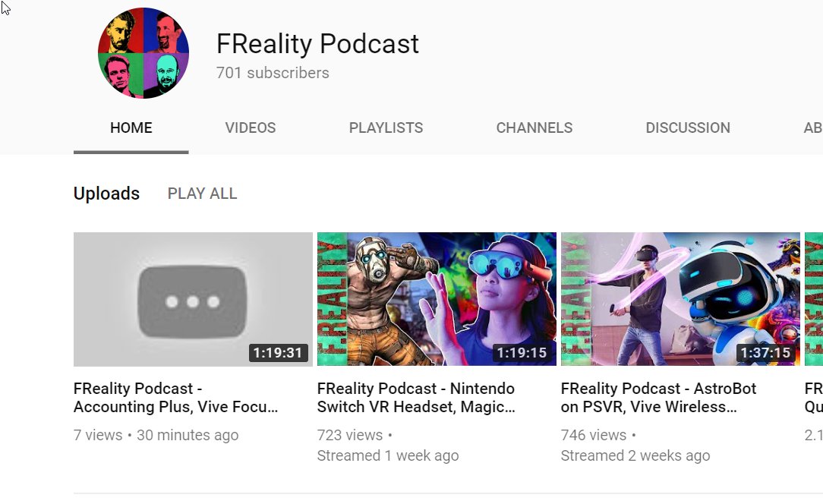The height and width of the screenshot is (504, 823).
Task: Switch to the PLAYLISTS tab
Action: coord(386,128)
